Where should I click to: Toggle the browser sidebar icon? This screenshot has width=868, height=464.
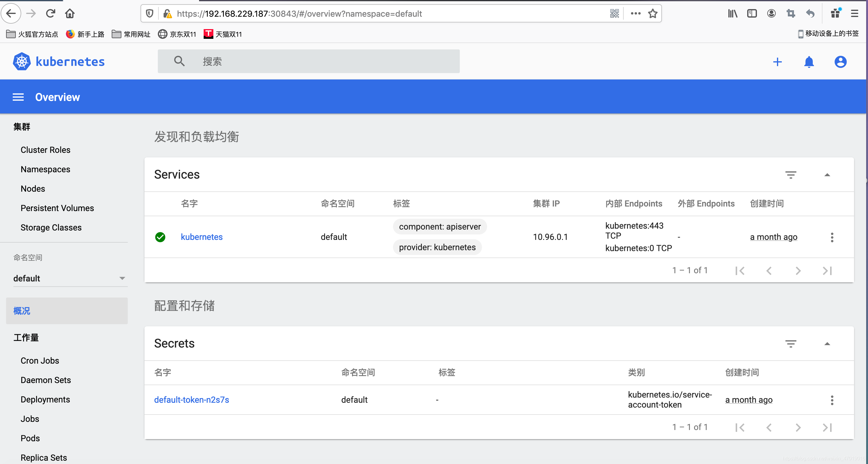pos(752,13)
